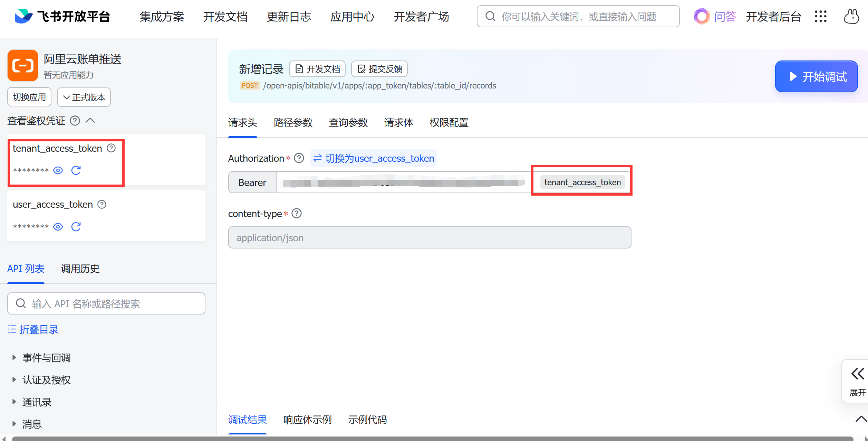Switch Authorization to user_access_token
868x441 pixels.
[374, 158]
